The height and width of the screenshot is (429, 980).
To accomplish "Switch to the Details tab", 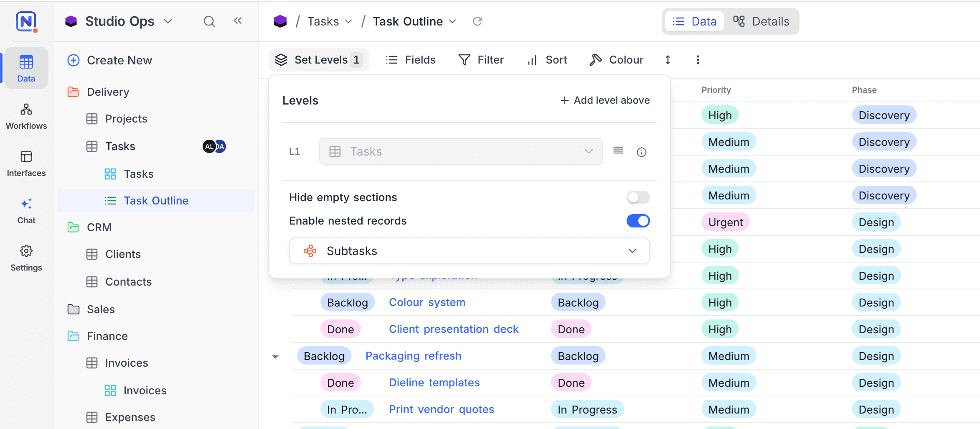I will (x=761, y=21).
